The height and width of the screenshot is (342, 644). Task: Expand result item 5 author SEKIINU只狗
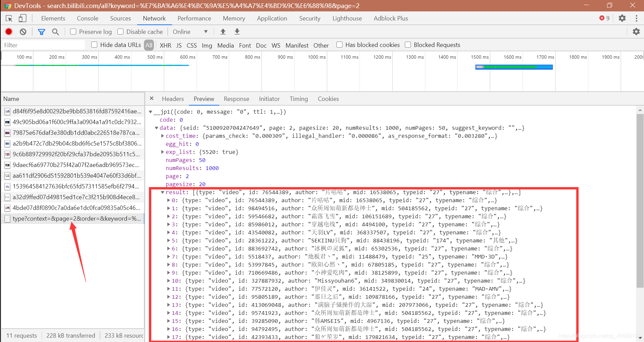[x=168, y=241]
